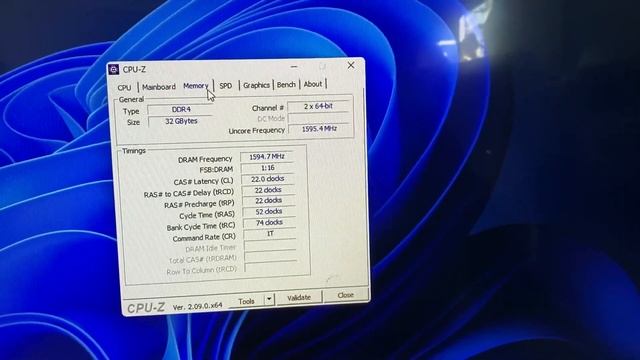Click the 32 GBytes size field

(x=181, y=121)
